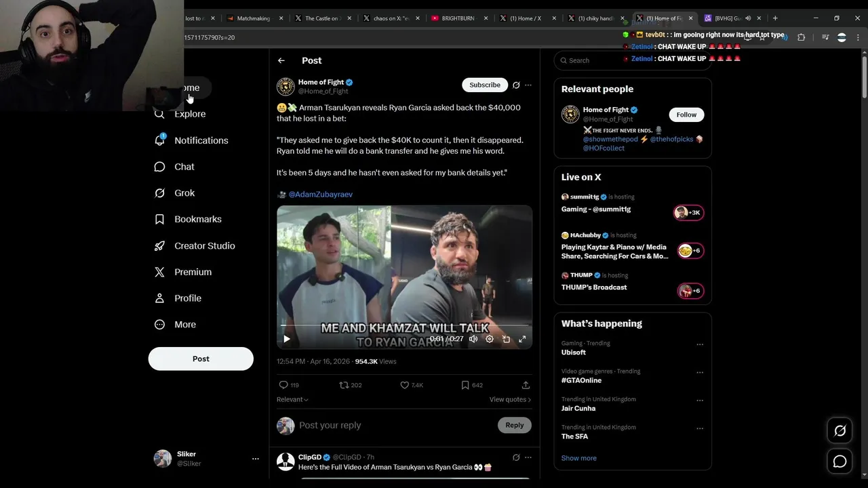868x488 pixels.
Task: Open Grok from the sidebar
Action: [x=175, y=193]
